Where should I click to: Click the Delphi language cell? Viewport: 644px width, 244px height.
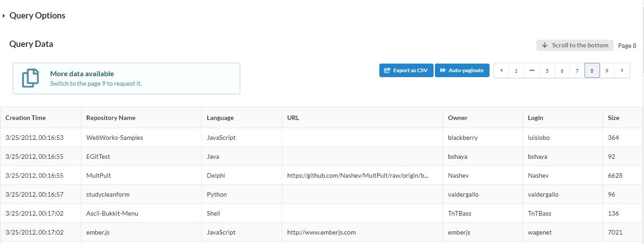pos(242,175)
